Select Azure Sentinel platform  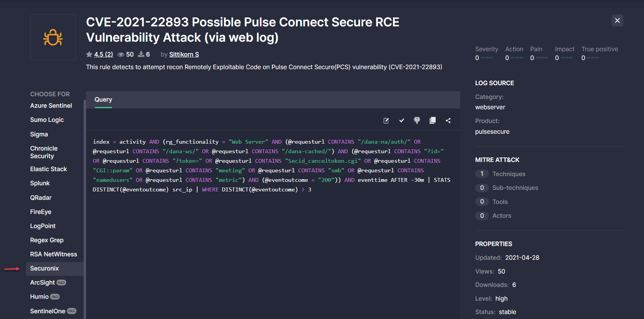(51, 105)
